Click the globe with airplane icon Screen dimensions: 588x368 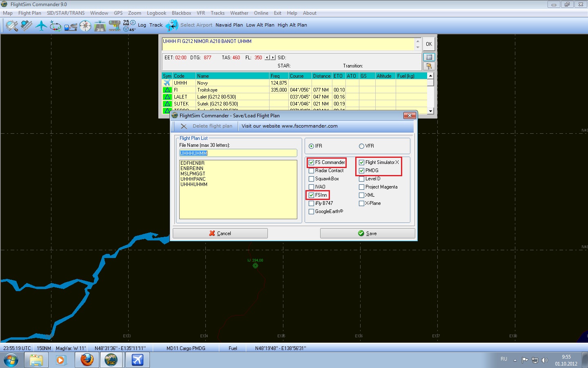(x=172, y=25)
